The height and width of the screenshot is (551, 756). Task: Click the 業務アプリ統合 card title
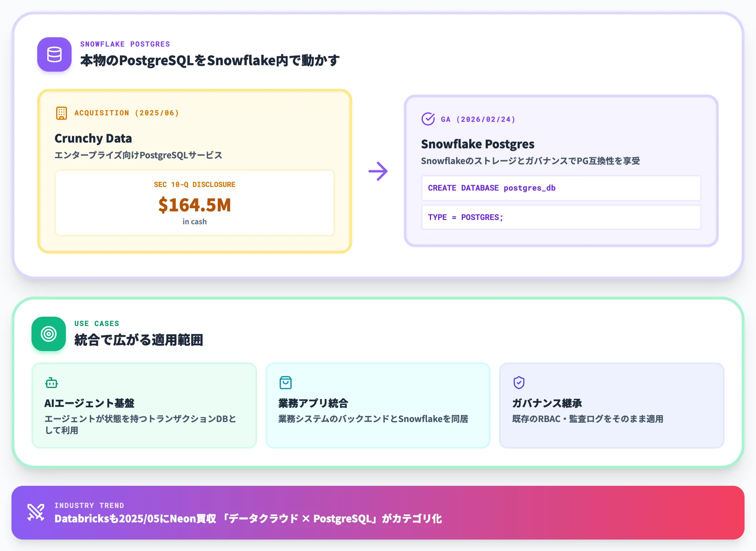pos(313,403)
